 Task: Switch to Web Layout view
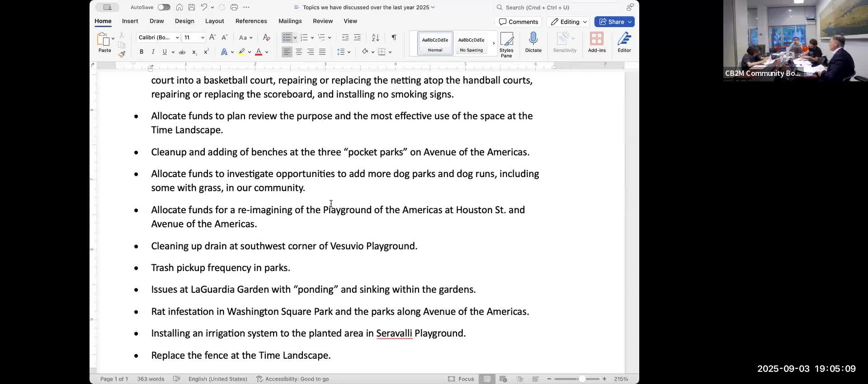[503, 379]
